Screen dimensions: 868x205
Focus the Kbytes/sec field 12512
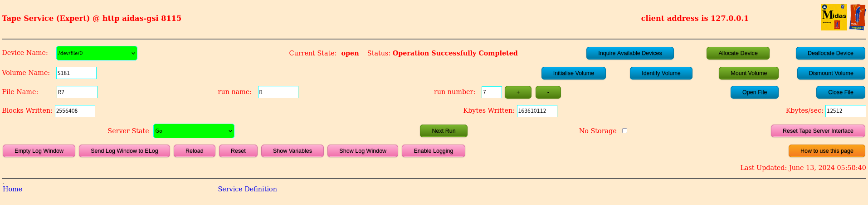[846, 111]
